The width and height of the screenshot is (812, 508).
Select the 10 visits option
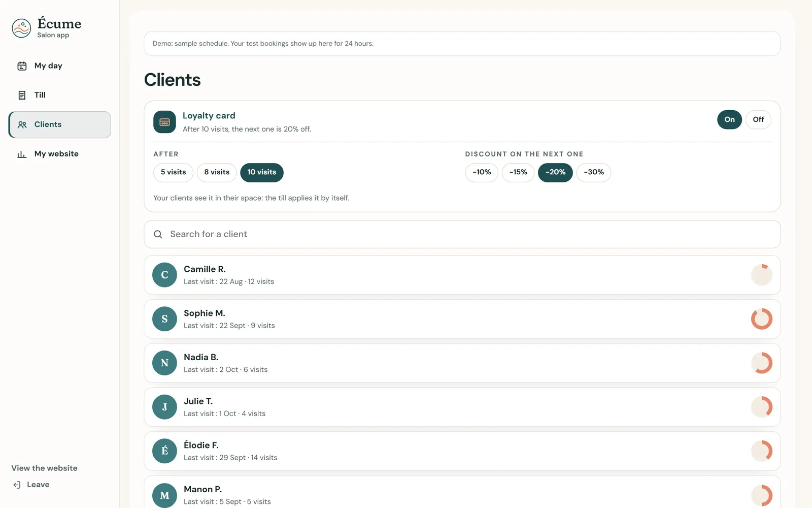[262, 173]
